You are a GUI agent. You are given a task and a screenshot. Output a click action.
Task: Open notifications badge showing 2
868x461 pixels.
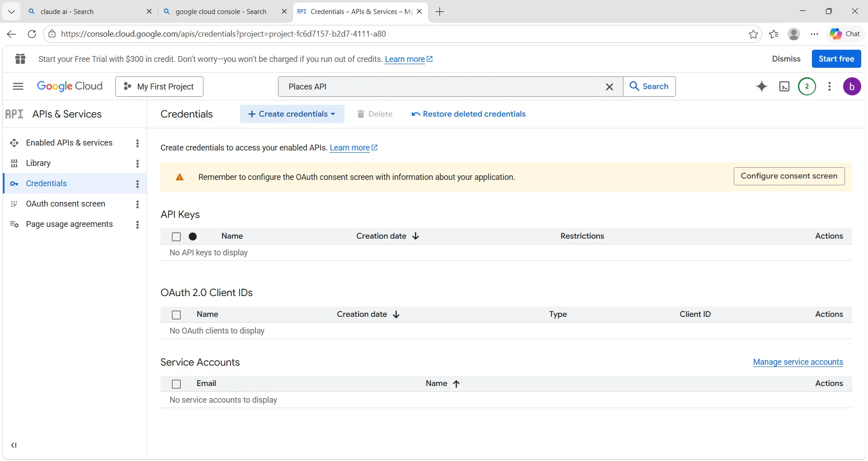point(807,86)
